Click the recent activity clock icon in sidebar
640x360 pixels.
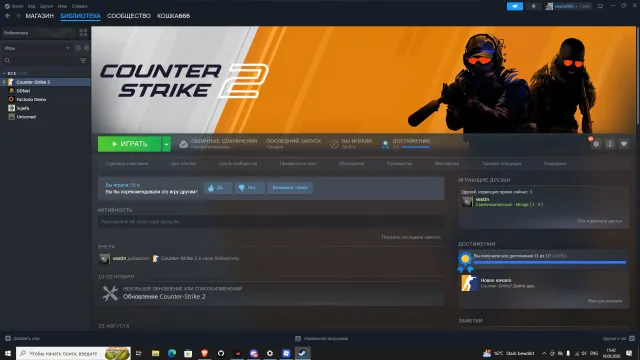(x=78, y=48)
